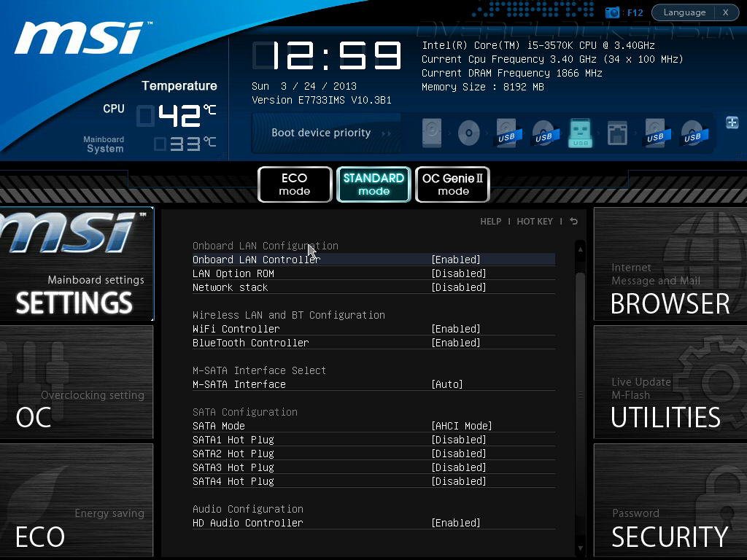Close the BIOS with the X button
This screenshot has width=747, height=560.
[x=726, y=12]
